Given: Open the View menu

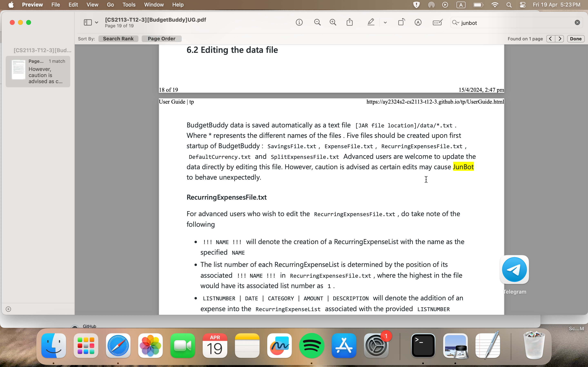Looking at the screenshot, I should 92,5.
